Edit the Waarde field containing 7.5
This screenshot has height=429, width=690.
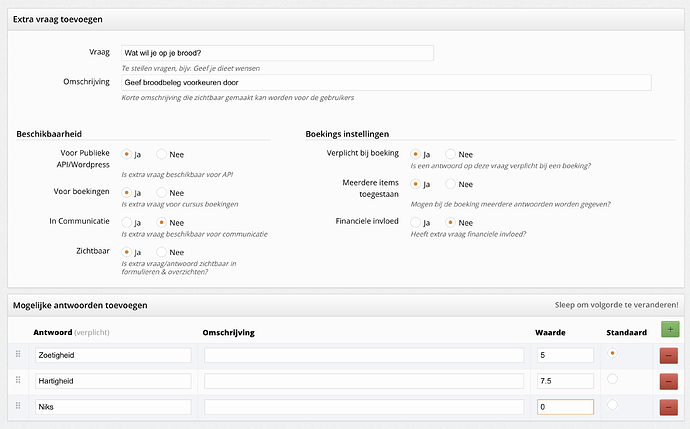(x=565, y=381)
